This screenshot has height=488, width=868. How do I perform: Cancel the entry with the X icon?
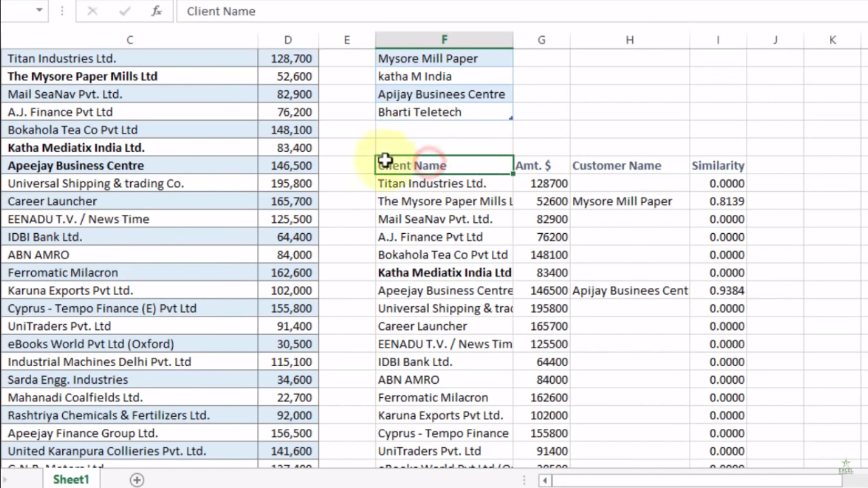click(93, 11)
